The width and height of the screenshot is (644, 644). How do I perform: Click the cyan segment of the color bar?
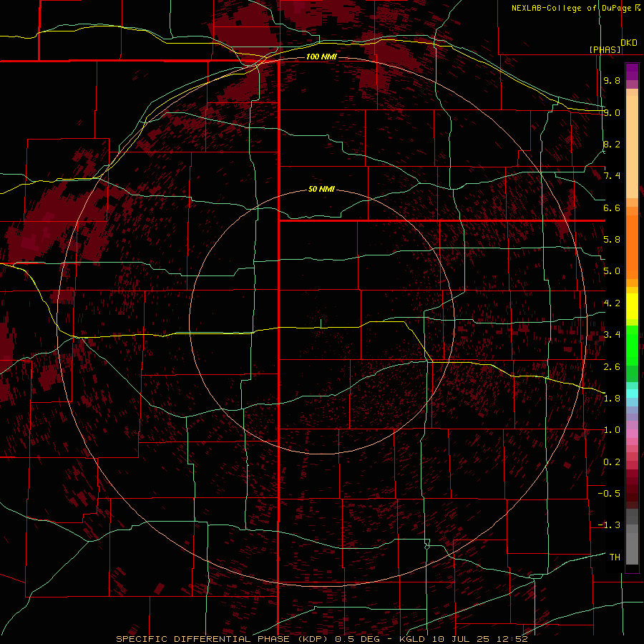632,393
